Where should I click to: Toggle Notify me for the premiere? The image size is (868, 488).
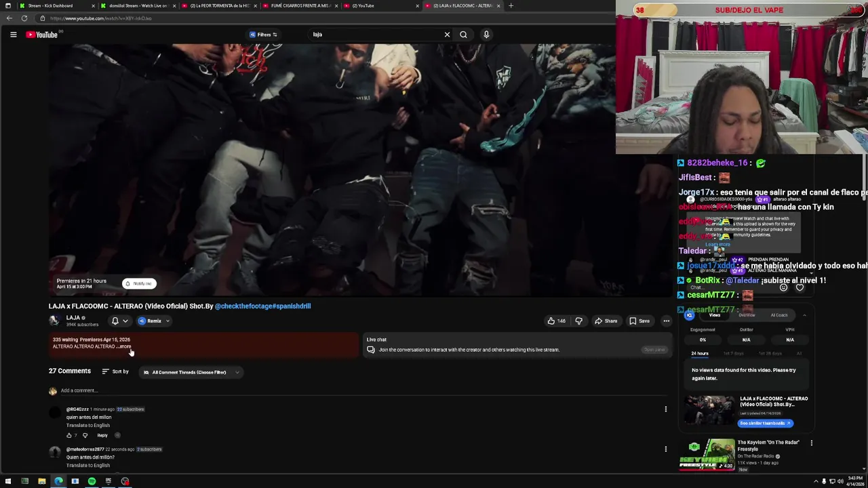point(139,283)
